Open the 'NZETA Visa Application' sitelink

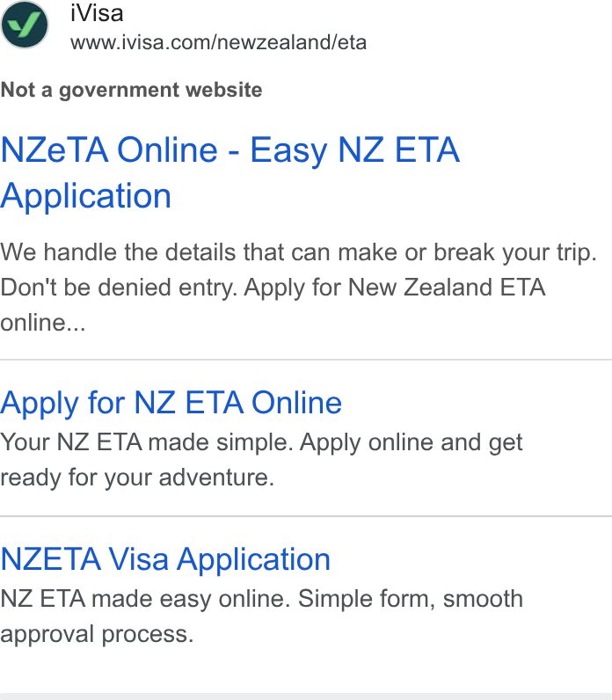tap(165, 560)
